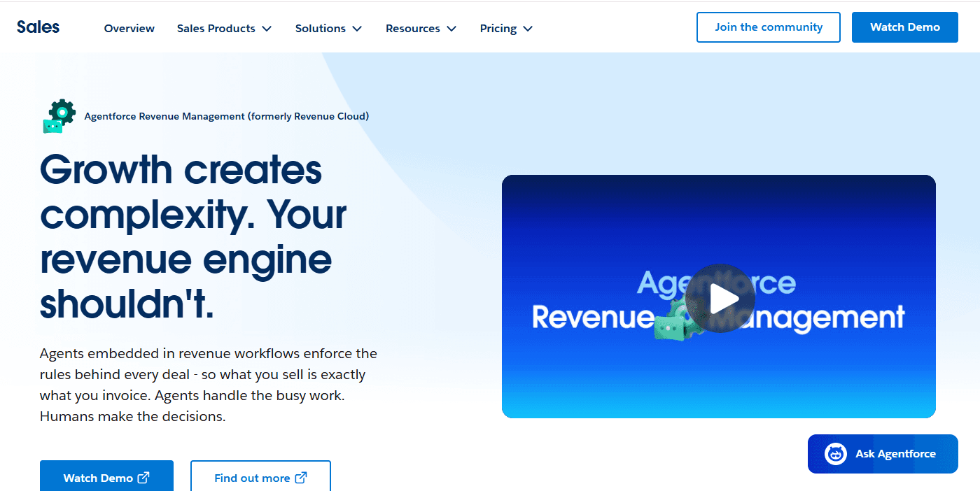Expand the Sales Products chevron
This screenshot has width=980, height=491.
click(x=266, y=29)
